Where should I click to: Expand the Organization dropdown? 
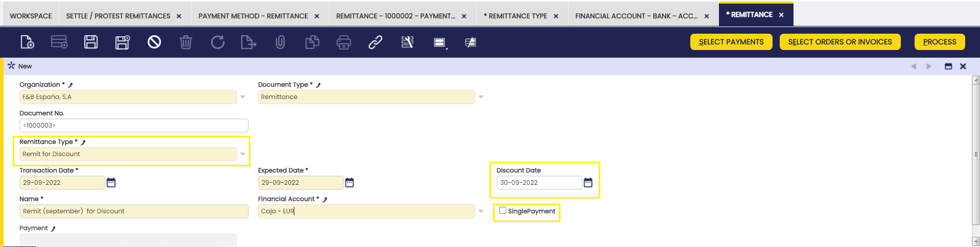pyautogui.click(x=243, y=97)
